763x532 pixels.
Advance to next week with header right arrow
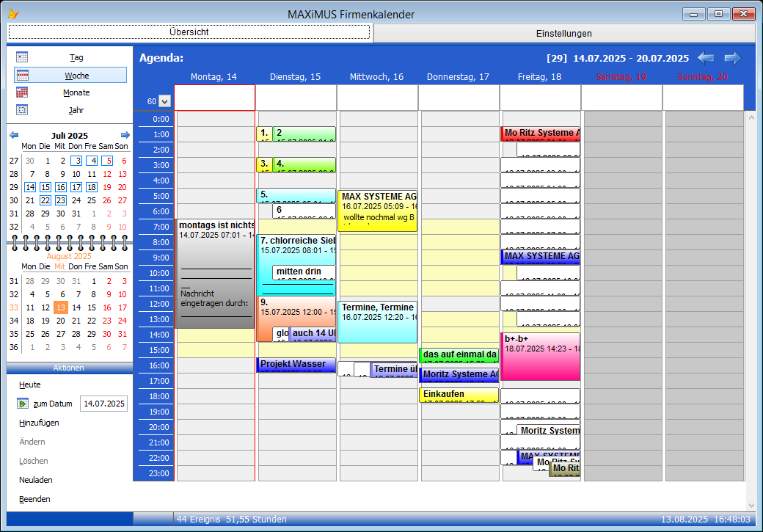pyautogui.click(x=732, y=58)
